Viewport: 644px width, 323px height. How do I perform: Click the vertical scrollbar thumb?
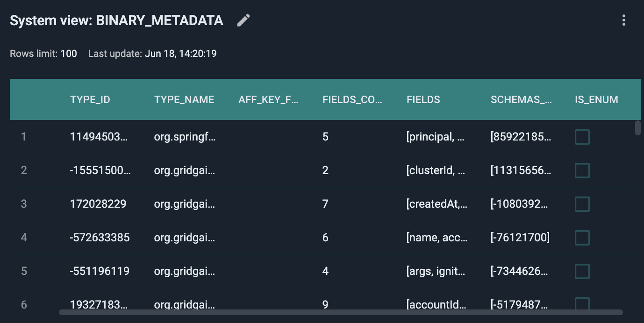(x=637, y=128)
